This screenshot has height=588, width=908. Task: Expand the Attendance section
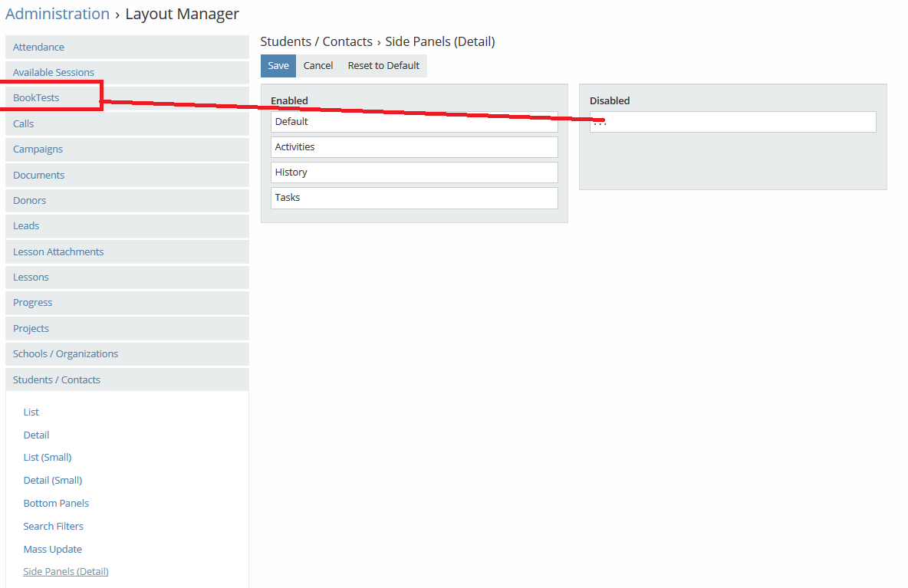coord(39,48)
